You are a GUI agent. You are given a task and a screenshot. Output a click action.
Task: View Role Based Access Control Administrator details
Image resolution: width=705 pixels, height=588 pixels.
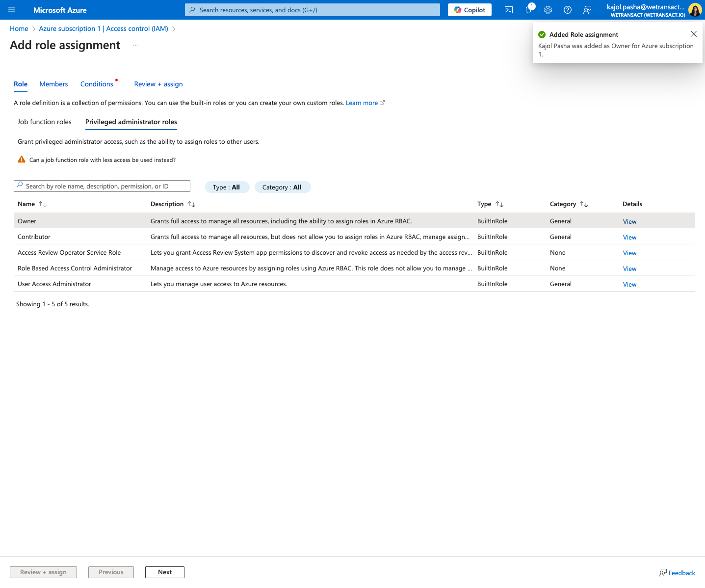[x=629, y=268]
